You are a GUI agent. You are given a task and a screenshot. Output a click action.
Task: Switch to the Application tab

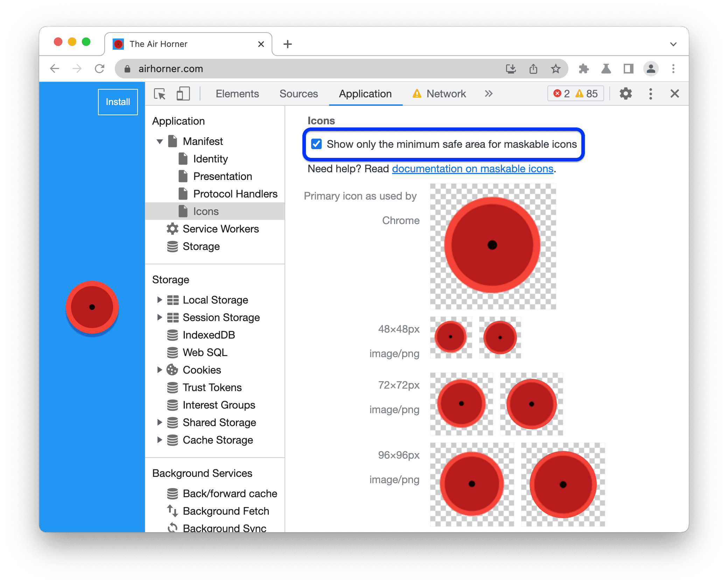click(x=364, y=93)
